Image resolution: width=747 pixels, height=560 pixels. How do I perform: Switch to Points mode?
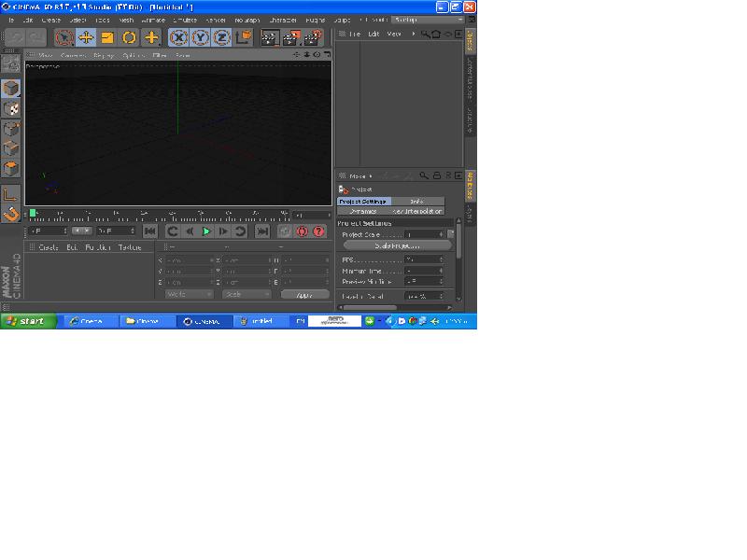11,129
